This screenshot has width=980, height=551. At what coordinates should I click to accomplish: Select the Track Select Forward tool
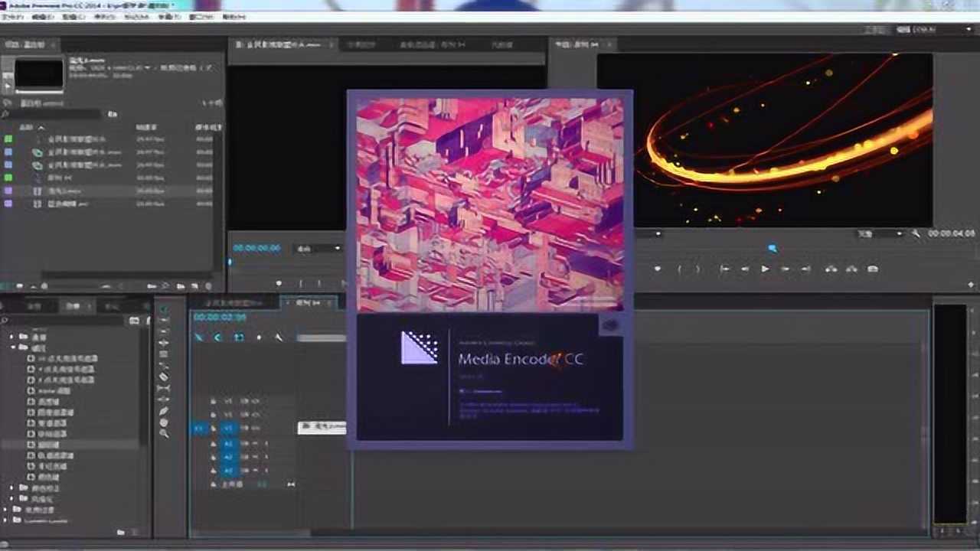pos(164,320)
